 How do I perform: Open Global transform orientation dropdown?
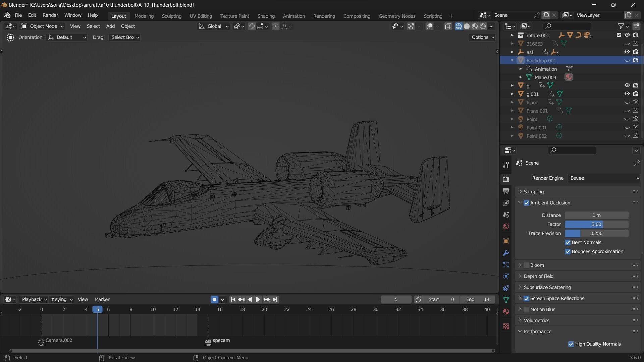point(213,26)
